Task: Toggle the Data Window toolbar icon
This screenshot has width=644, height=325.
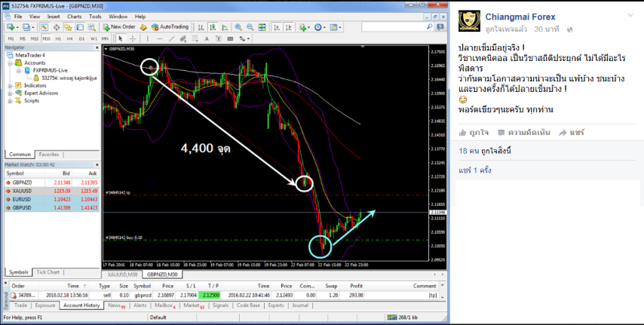Action: 57,27
